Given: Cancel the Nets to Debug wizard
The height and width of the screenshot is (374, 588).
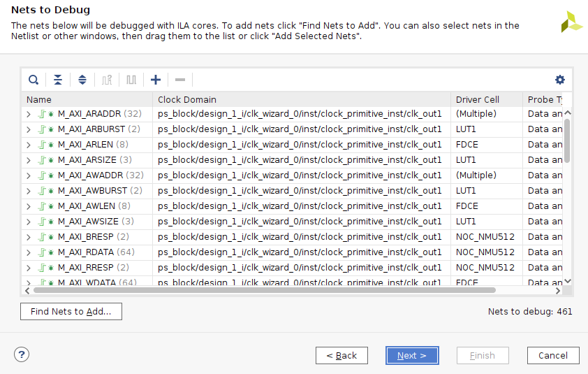Looking at the screenshot, I should click(553, 355).
